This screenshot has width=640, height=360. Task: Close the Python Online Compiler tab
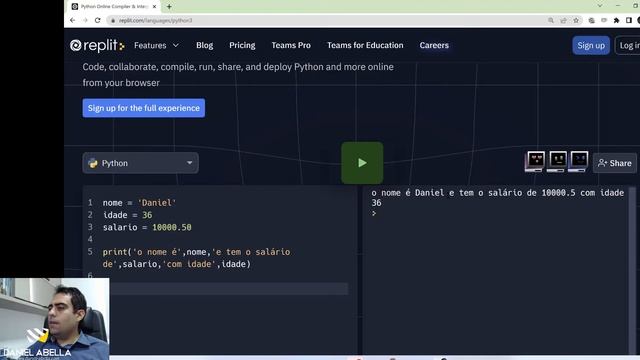click(154, 7)
